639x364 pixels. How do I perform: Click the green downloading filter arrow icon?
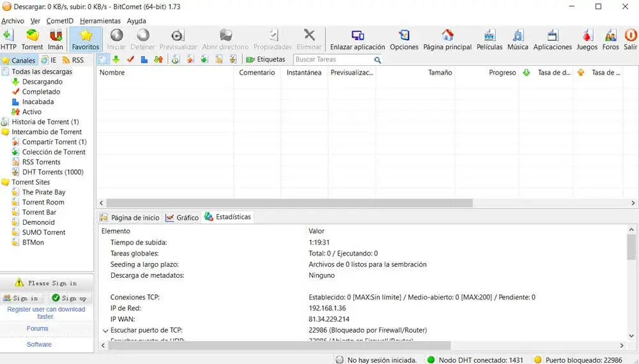tap(116, 59)
